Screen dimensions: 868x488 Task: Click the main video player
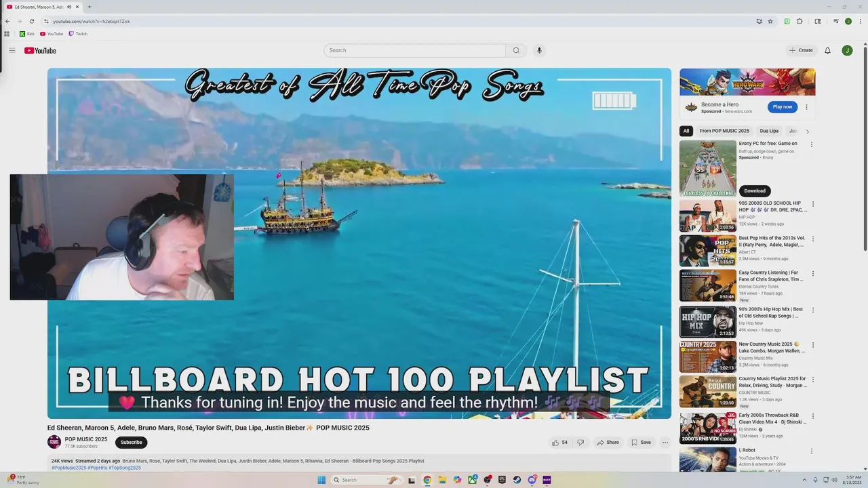pyautogui.click(x=359, y=243)
